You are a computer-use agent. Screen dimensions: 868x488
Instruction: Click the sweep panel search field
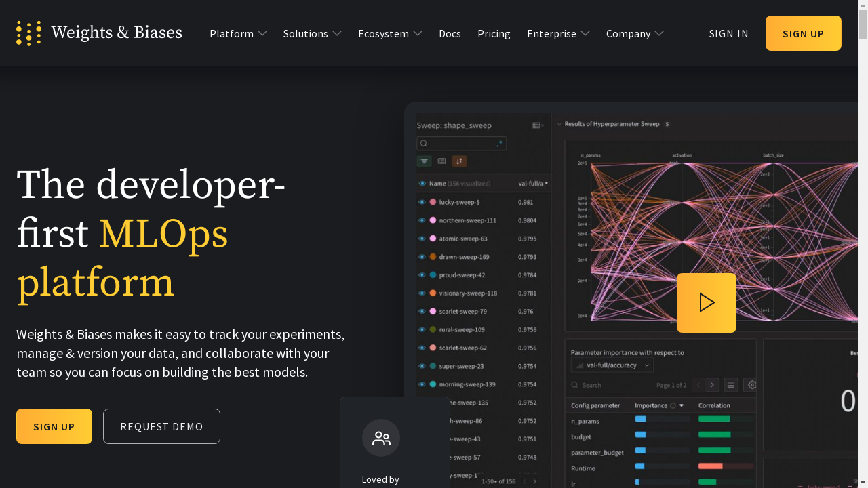461,144
